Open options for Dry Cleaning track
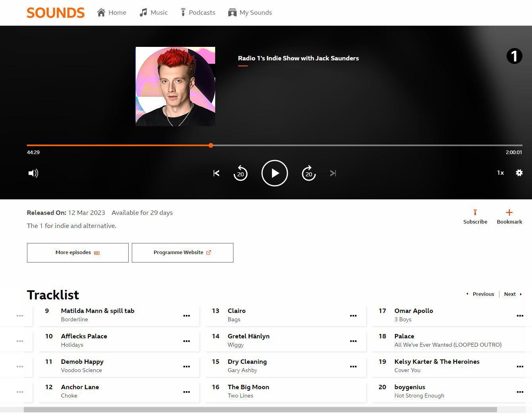Image resolution: width=532 pixels, height=415 pixels. 353,367
